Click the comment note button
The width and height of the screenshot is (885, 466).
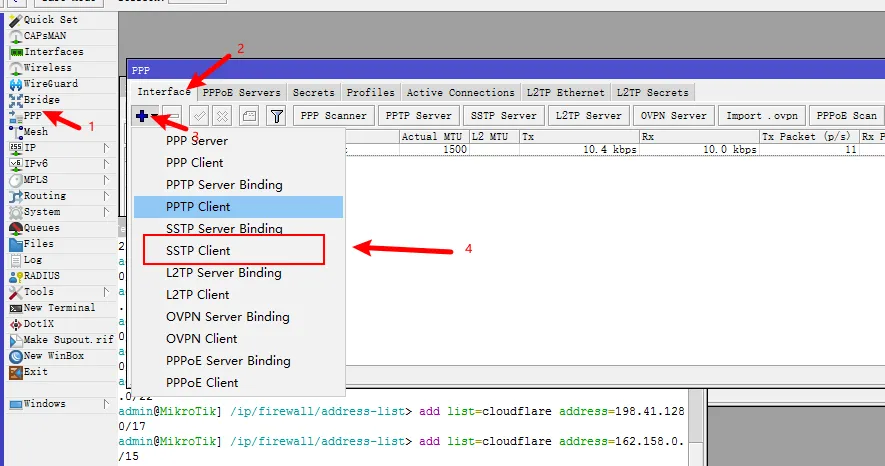coord(249,116)
